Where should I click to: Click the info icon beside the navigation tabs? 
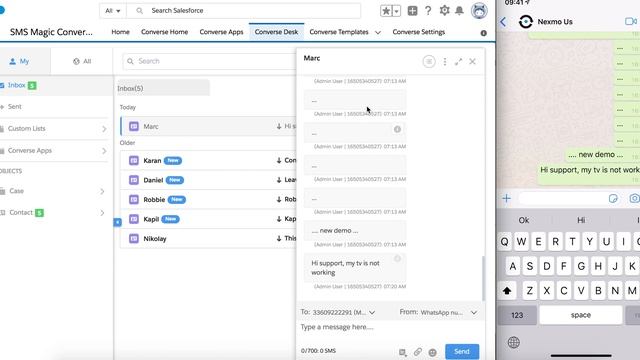tap(484, 33)
